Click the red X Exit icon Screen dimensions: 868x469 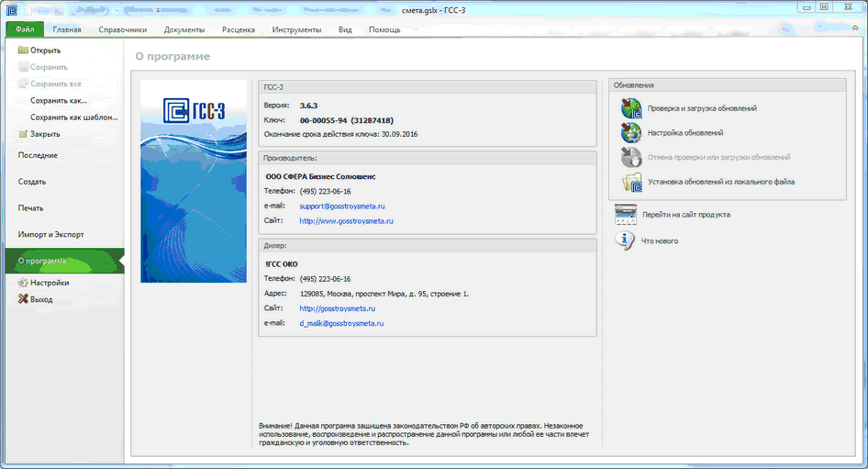[x=23, y=299]
